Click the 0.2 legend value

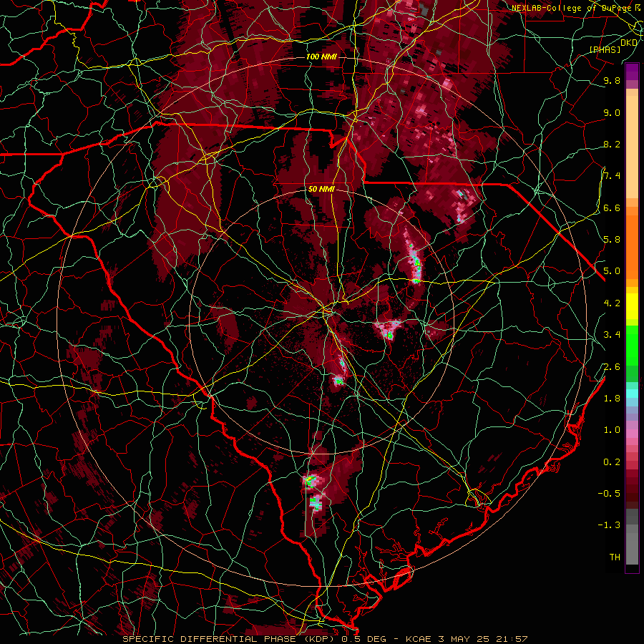(612, 462)
